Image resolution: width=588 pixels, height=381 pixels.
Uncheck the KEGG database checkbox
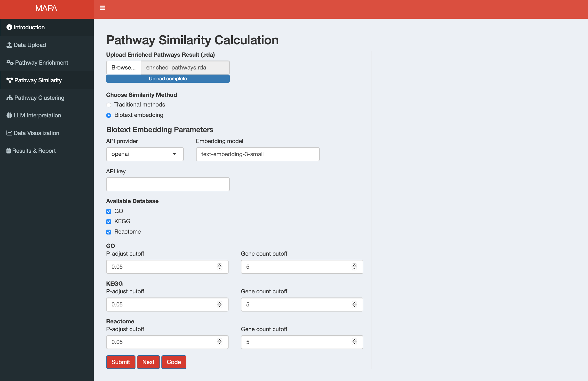[x=109, y=221]
